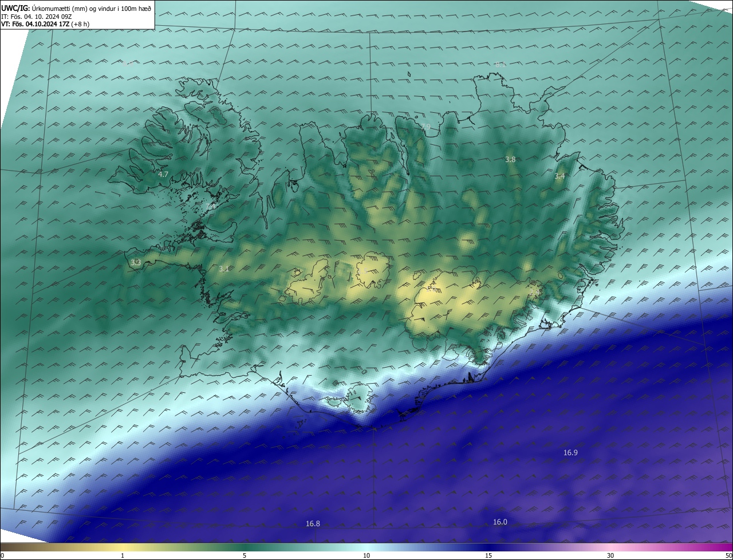
Task: Click the 16.0 value label
Action: (500, 522)
